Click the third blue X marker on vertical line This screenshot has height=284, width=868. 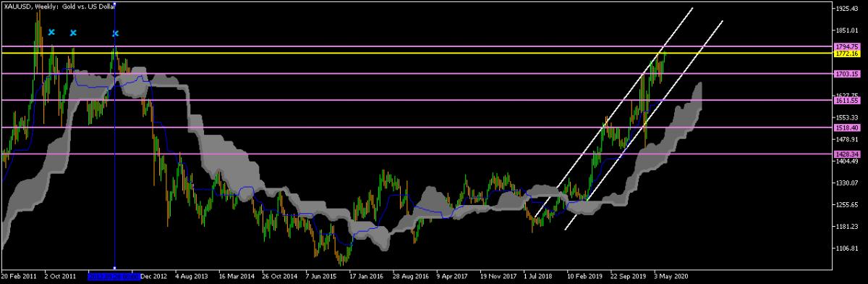point(115,33)
